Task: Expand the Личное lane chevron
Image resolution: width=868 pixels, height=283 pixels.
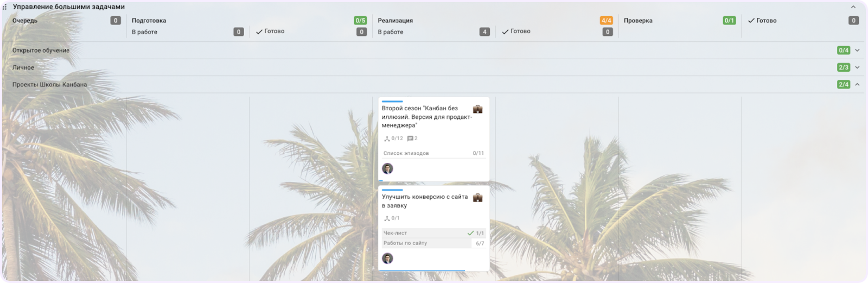Action: [857, 67]
